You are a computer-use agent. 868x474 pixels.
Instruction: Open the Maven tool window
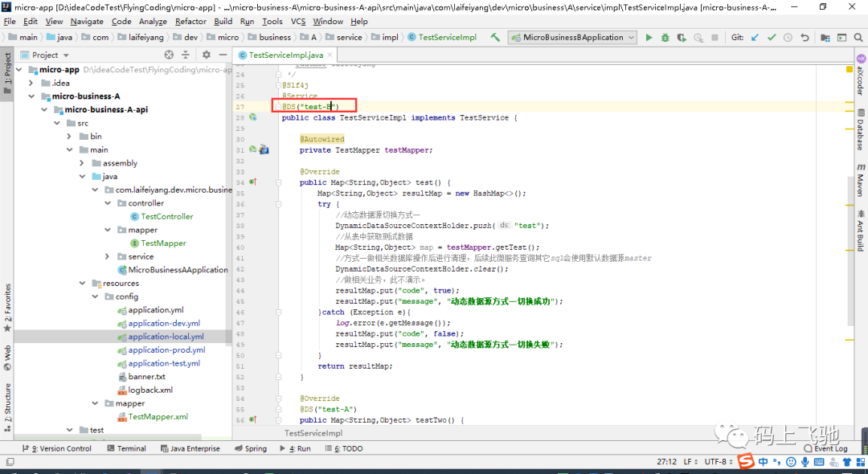[861, 180]
